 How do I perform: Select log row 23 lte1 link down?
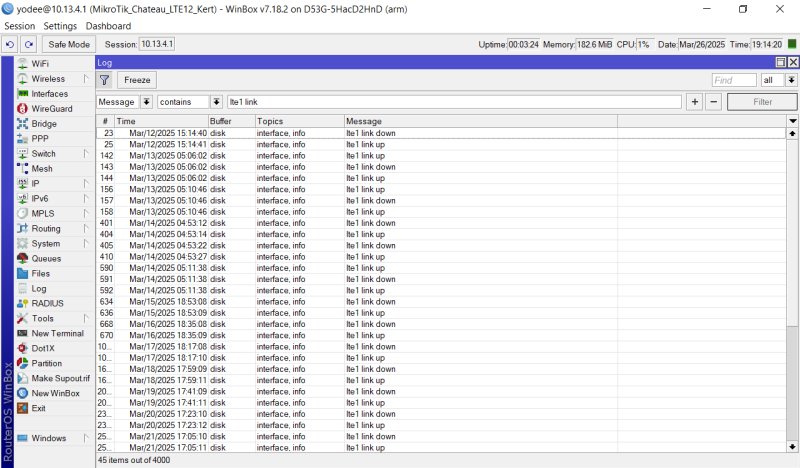click(x=441, y=133)
